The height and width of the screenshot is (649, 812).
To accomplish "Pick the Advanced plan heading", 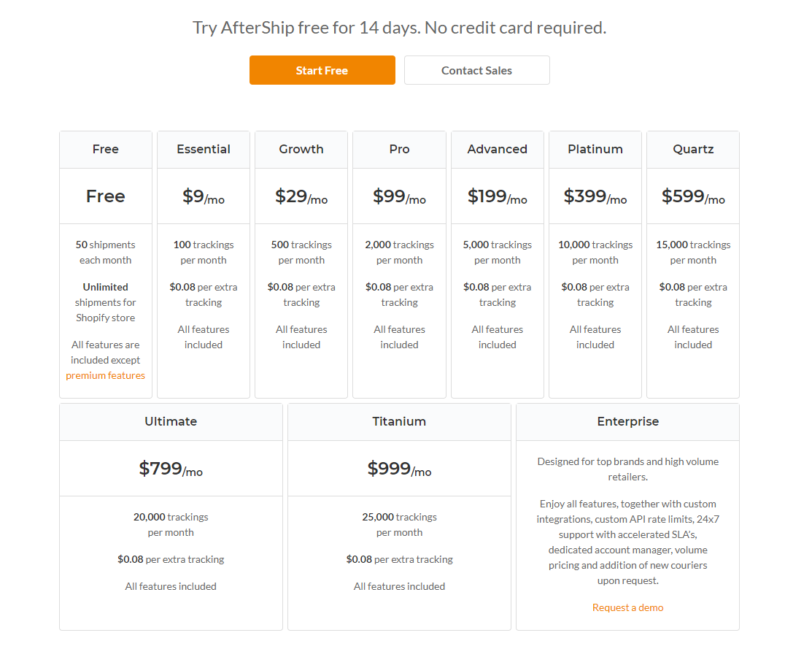I will (x=497, y=149).
